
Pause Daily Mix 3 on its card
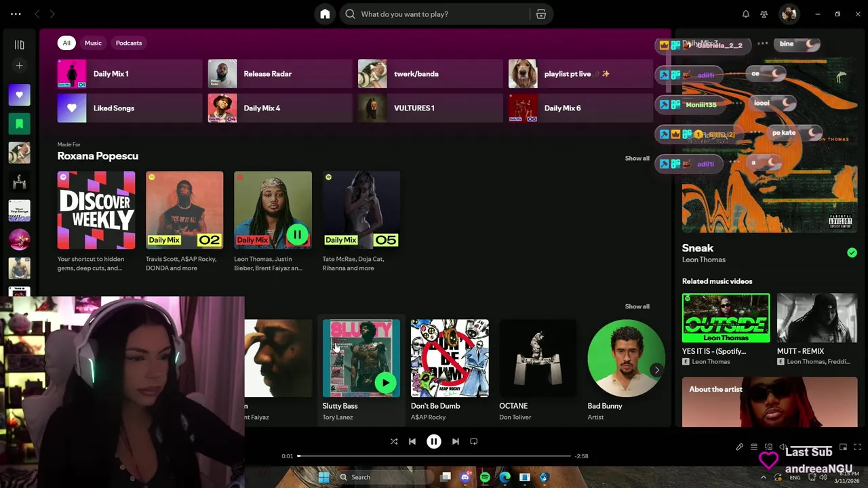click(x=297, y=235)
